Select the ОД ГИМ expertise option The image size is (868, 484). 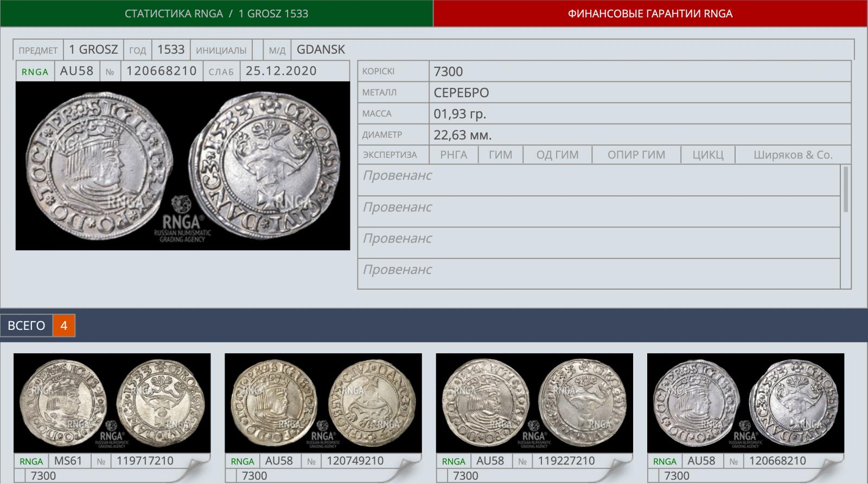click(x=557, y=155)
